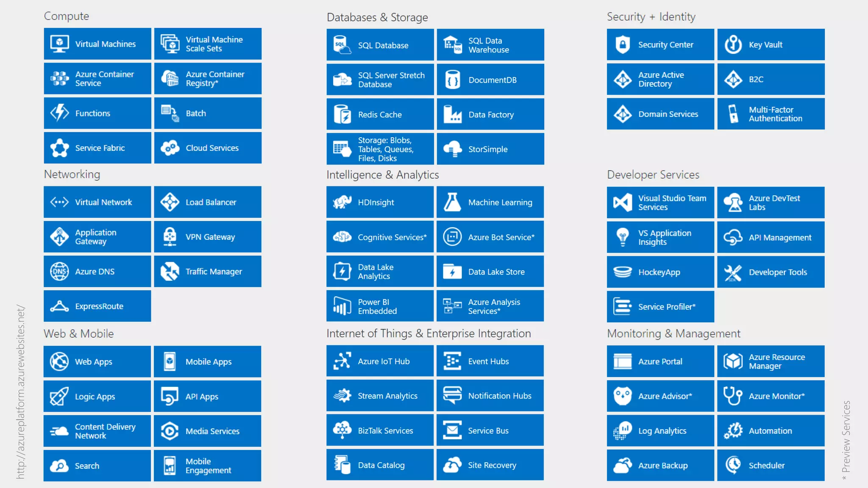Select the Logic Apps tile

point(97,396)
